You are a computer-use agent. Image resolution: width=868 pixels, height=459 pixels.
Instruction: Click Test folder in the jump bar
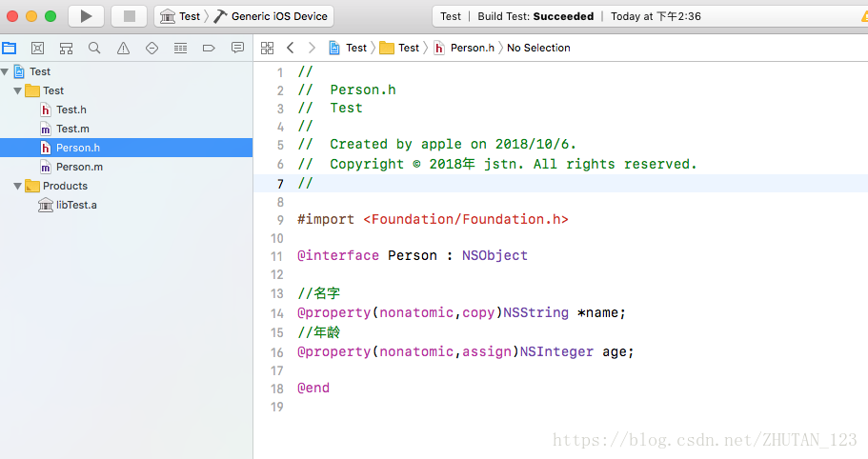click(399, 49)
